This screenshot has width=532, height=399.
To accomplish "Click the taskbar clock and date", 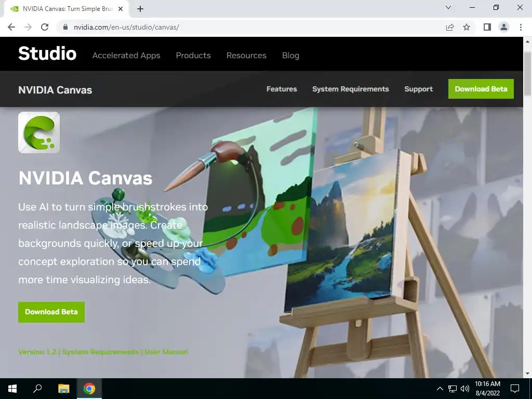I will point(487,389).
